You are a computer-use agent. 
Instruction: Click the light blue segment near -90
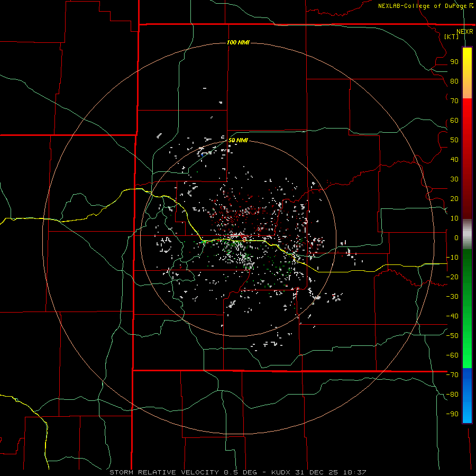click(467, 411)
